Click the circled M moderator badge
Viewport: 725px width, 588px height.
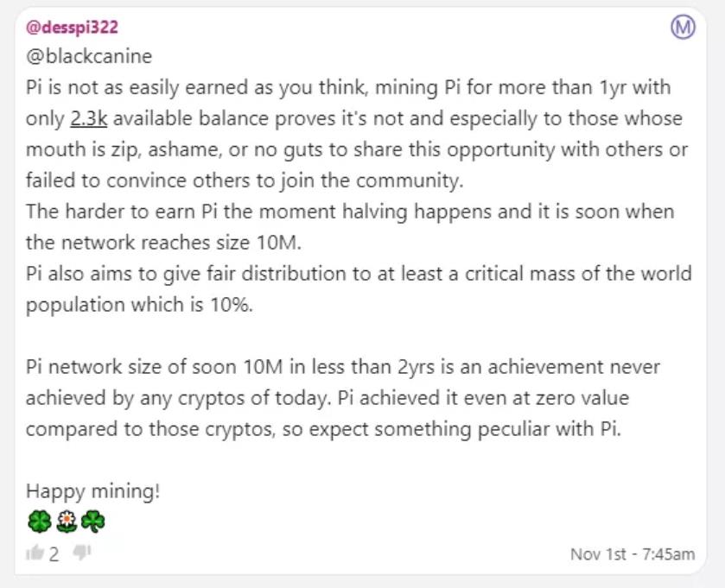683,28
